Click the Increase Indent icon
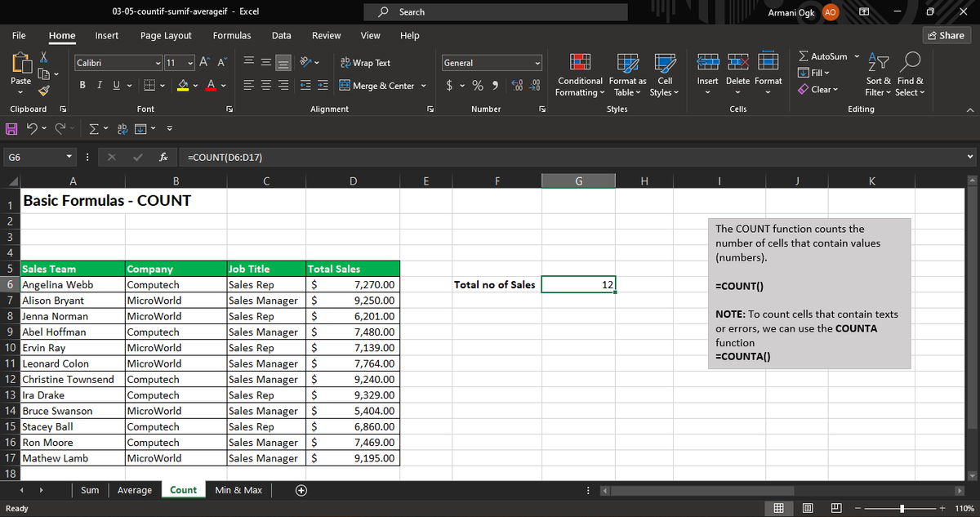 coord(323,86)
